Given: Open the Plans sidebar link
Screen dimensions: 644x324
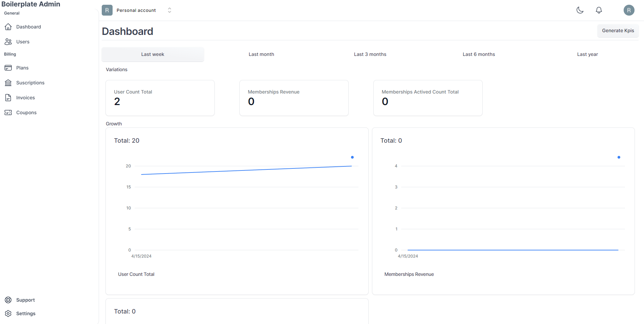Looking at the screenshot, I should (22, 68).
